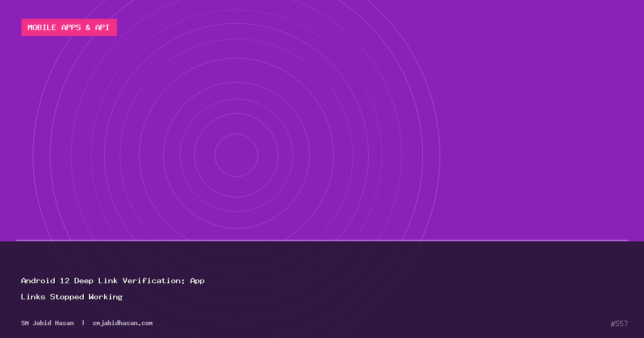This screenshot has width=644, height=338.
Task: Click the word "MOBILE" in the pink badge
Action: 42,27
